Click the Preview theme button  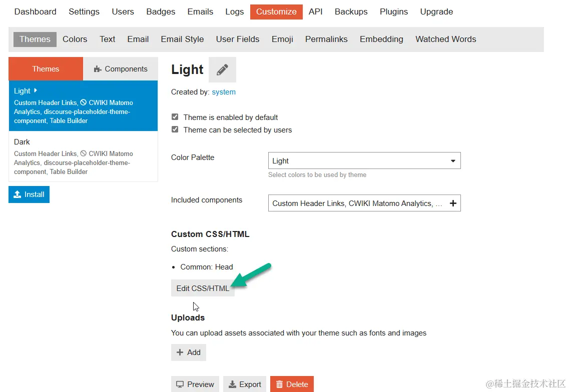(195, 384)
